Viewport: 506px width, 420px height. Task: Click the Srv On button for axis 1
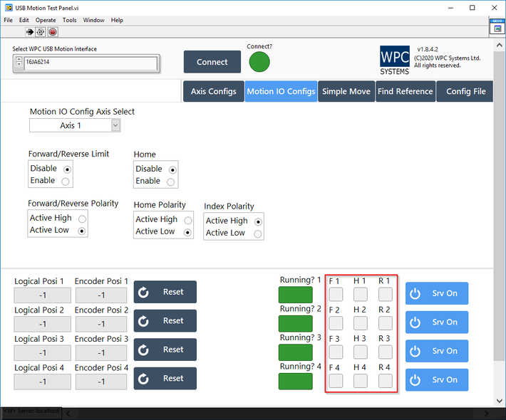point(436,293)
